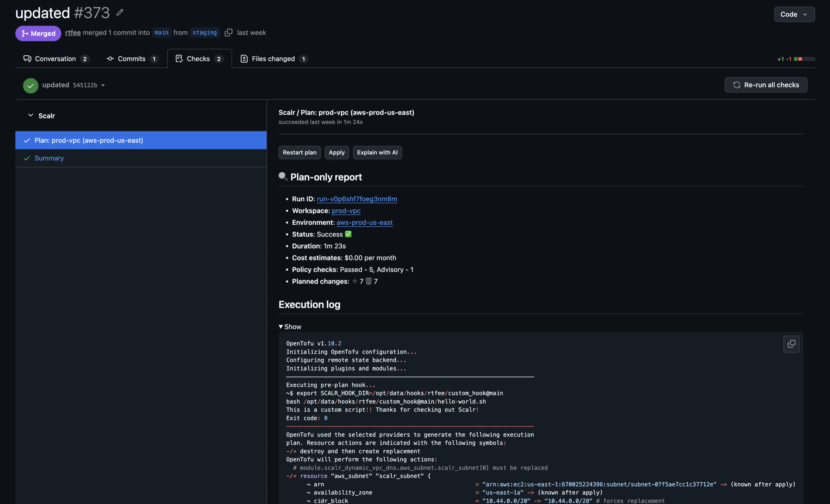Open the Files changed tab
Screen dimensions: 830x504
pyautogui.click(x=274, y=58)
